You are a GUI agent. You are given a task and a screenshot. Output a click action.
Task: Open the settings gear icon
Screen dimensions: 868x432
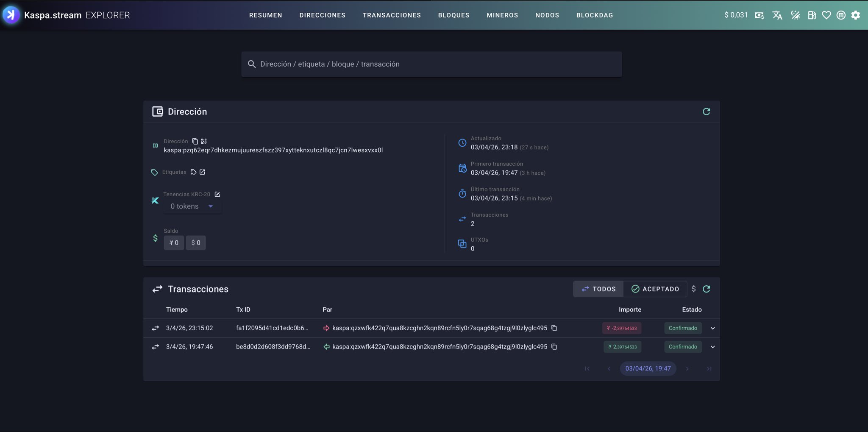856,15
